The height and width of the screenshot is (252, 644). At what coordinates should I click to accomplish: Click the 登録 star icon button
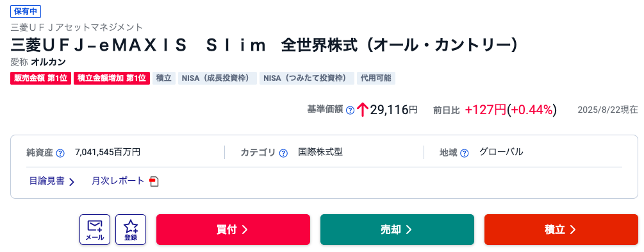pos(131,230)
